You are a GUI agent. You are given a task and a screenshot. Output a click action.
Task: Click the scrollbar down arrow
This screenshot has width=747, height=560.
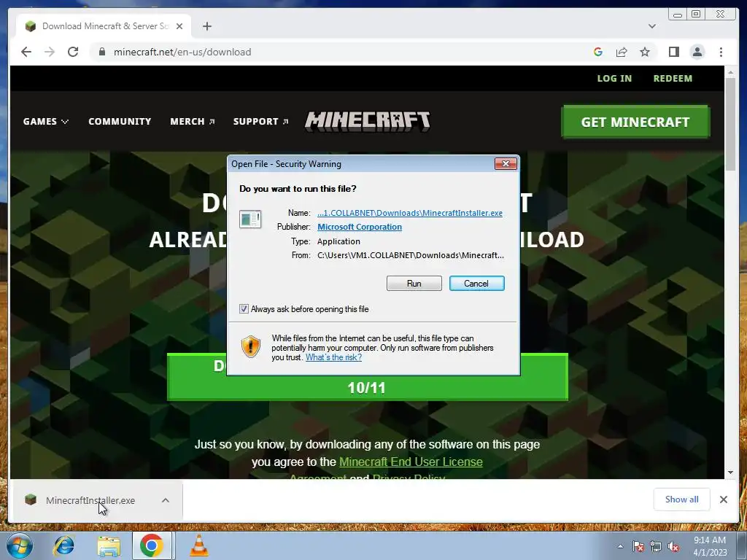click(x=730, y=472)
